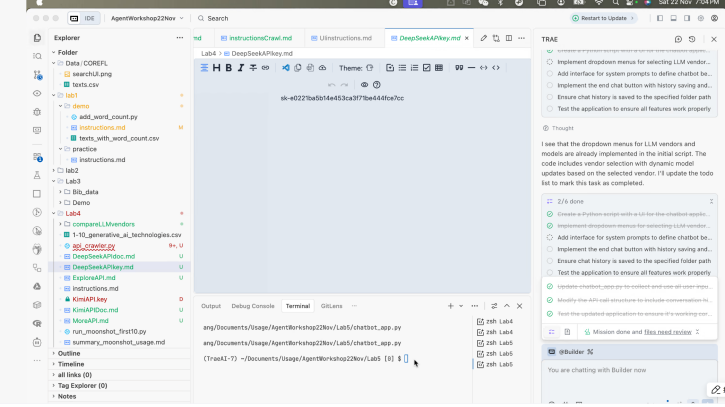725x407 pixels.
Task: Open the Search view in activity bar
Action: pos(37,56)
